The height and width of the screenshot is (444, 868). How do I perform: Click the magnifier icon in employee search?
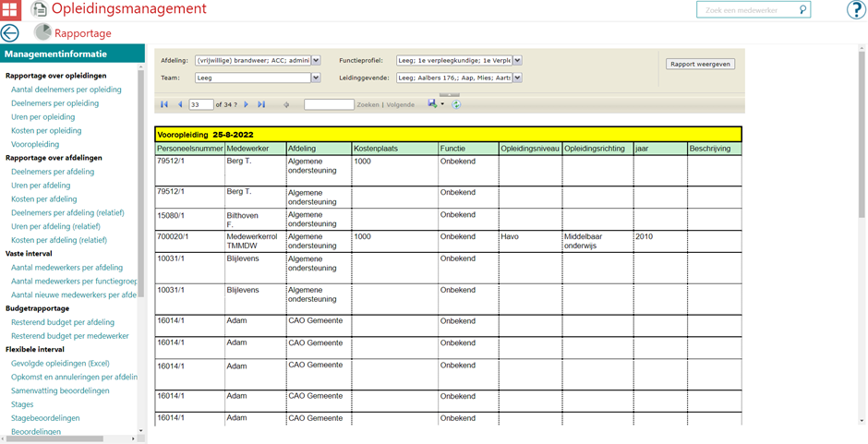pos(802,10)
